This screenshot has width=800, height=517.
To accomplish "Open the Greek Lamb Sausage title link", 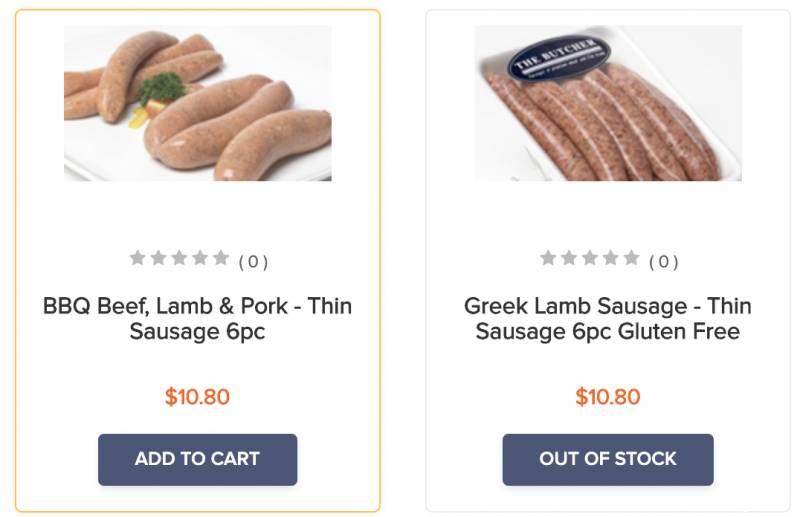I will pos(608,318).
